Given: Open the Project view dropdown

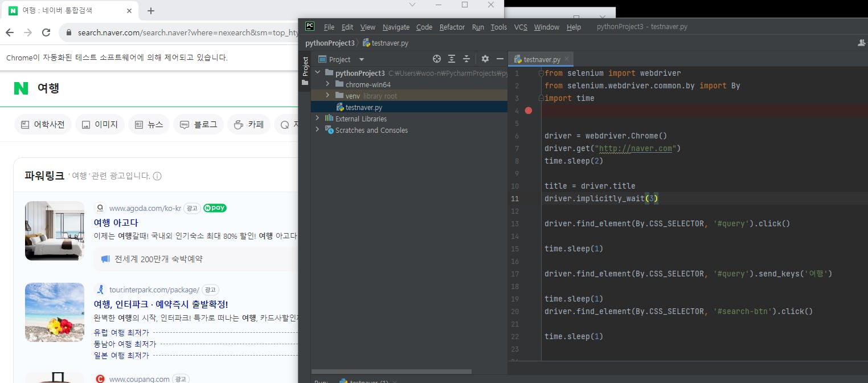Looking at the screenshot, I should 361,59.
